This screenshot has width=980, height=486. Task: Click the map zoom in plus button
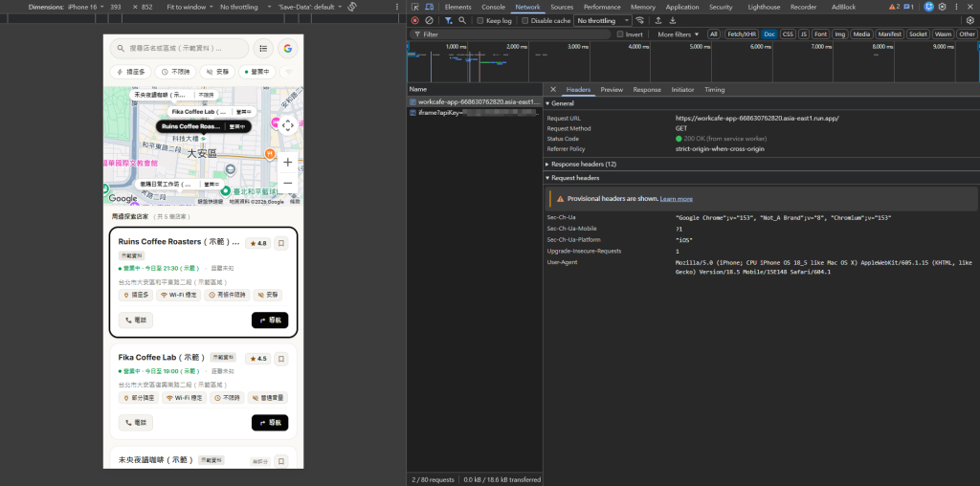[287, 163]
